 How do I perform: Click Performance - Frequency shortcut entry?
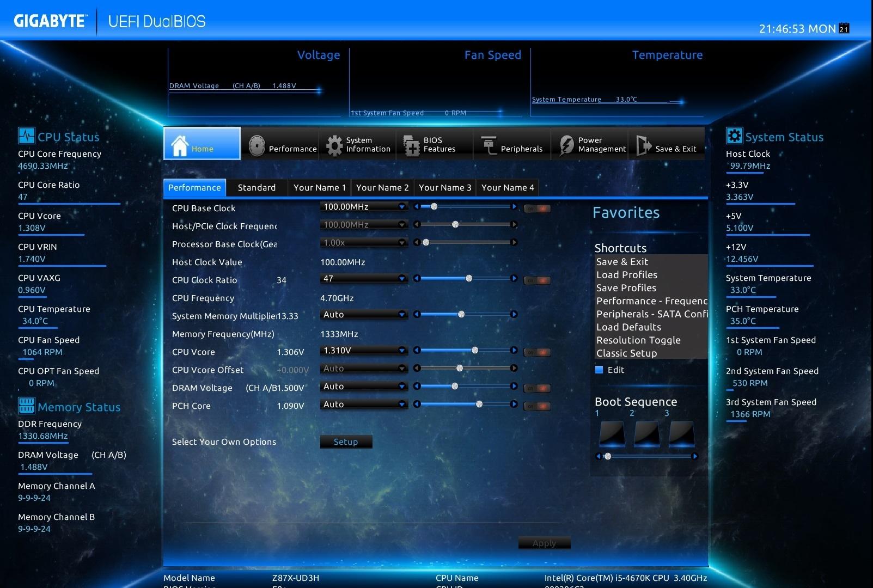(x=651, y=301)
